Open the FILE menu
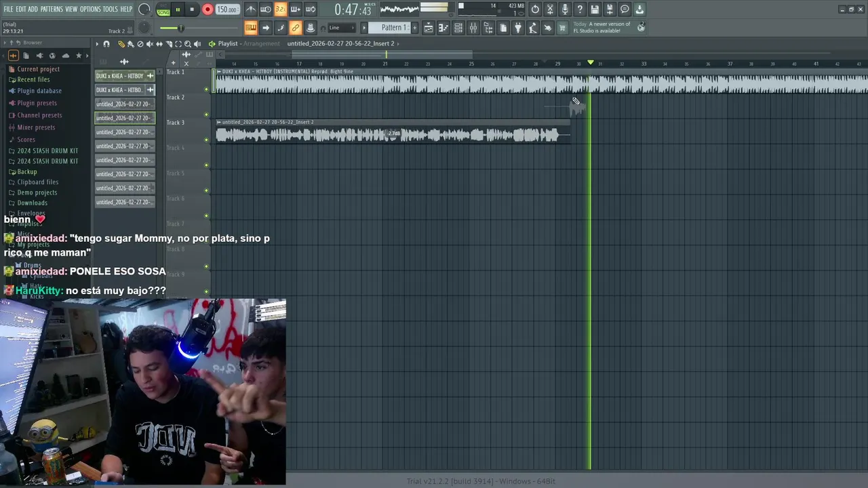This screenshot has height=488, width=868. (8, 9)
